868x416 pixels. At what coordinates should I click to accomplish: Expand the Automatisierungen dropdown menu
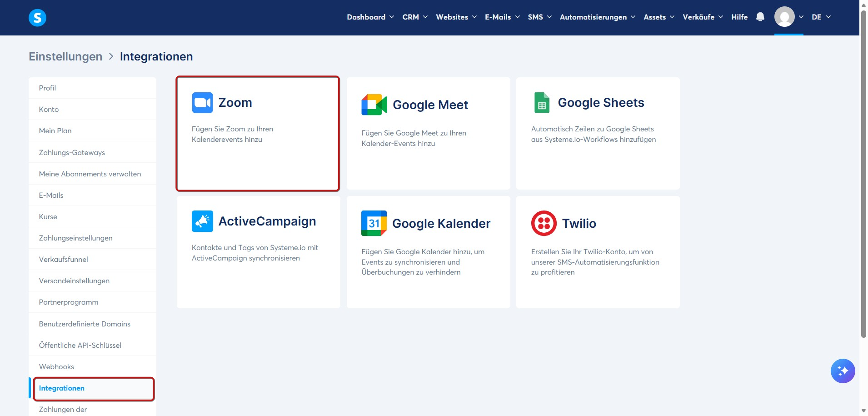pyautogui.click(x=598, y=17)
